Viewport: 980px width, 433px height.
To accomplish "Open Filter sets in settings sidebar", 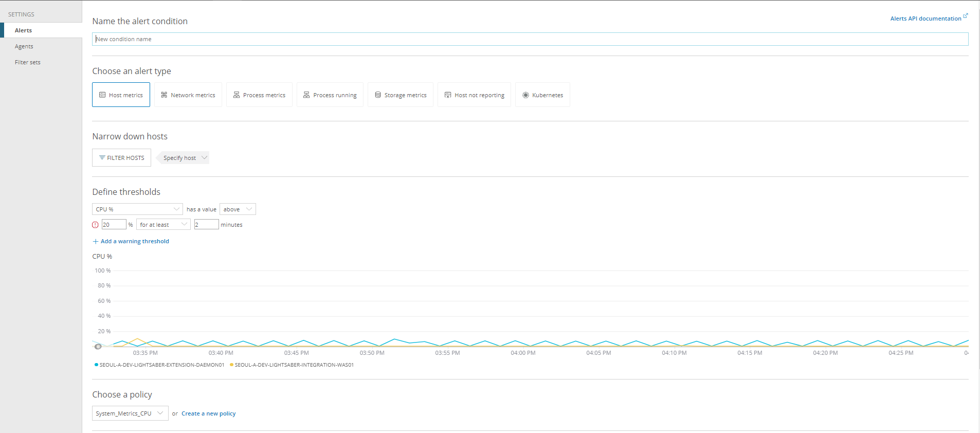I will pos(28,62).
